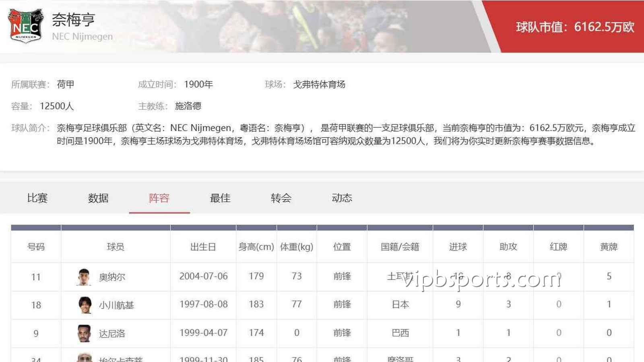Click the 球队市值 6162.5万欧 banner
This screenshot has width=644, height=362.
[575, 27]
